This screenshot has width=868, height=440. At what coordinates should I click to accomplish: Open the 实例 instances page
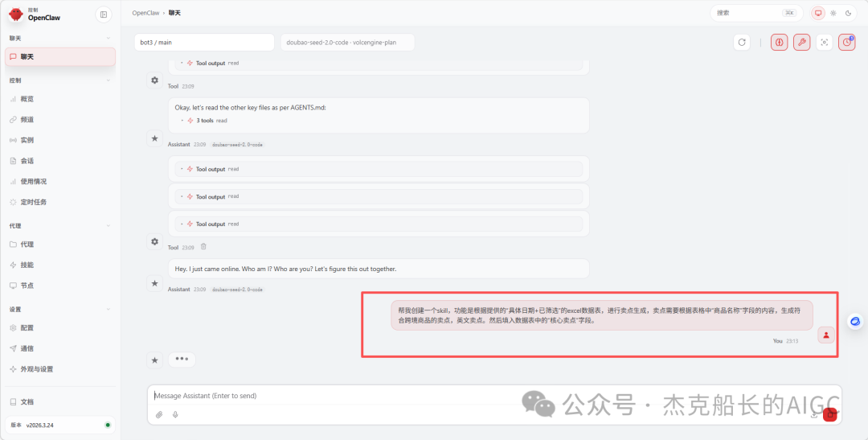pyautogui.click(x=60, y=140)
